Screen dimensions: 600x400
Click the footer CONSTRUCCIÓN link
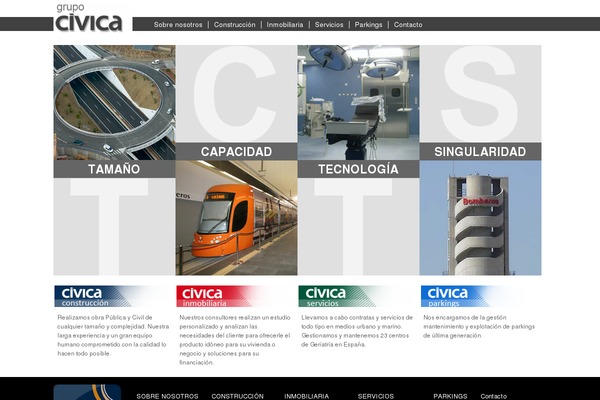click(x=238, y=396)
